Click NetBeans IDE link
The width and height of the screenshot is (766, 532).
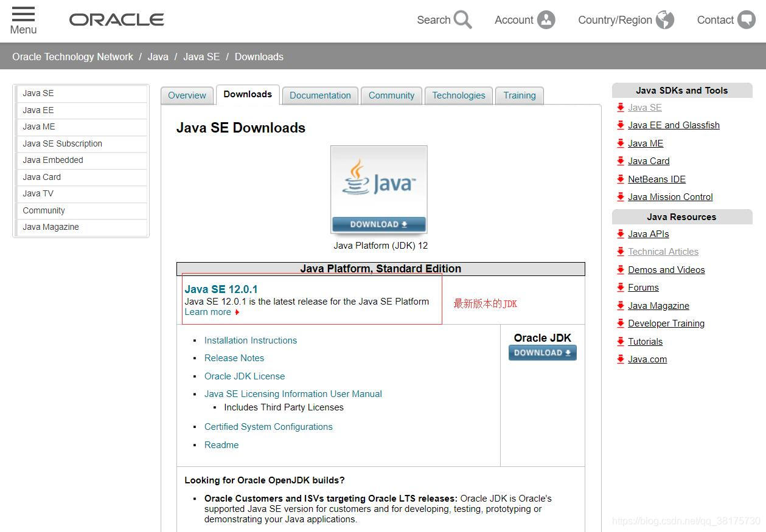(x=656, y=179)
